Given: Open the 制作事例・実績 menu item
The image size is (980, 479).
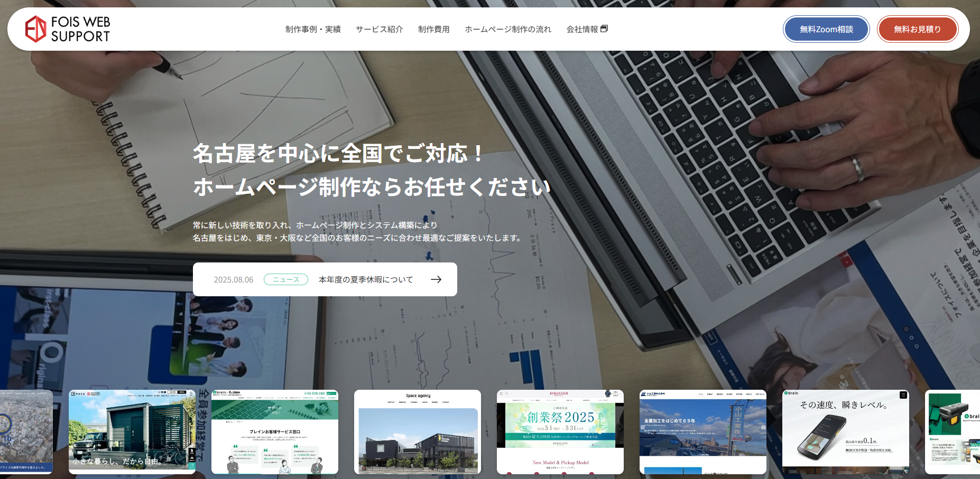Looking at the screenshot, I should coord(313,30).
